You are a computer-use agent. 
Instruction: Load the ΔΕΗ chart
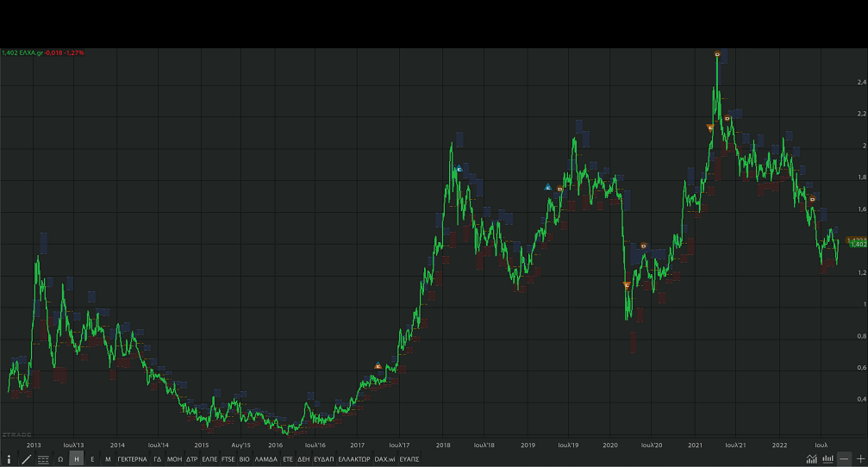coord(303,459)
